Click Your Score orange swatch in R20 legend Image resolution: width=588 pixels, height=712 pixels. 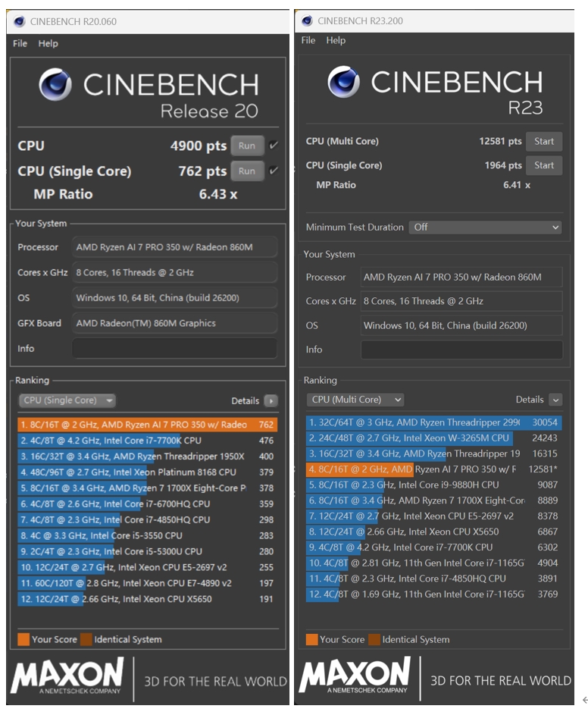tap(23, 639)
